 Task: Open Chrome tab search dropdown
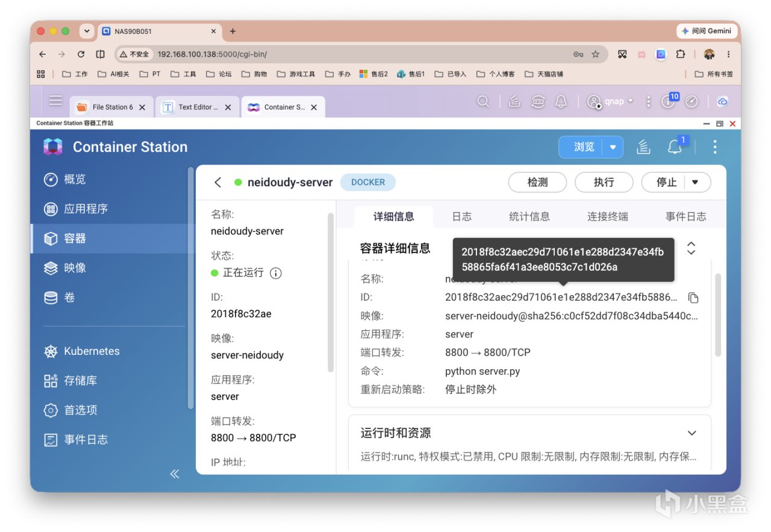(x=87, y=31)
